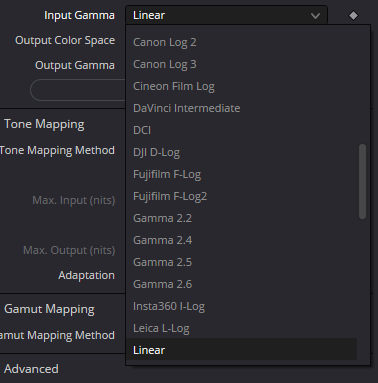
Task: Select Canon Log 3 from the list
Action: pos(241,64)
